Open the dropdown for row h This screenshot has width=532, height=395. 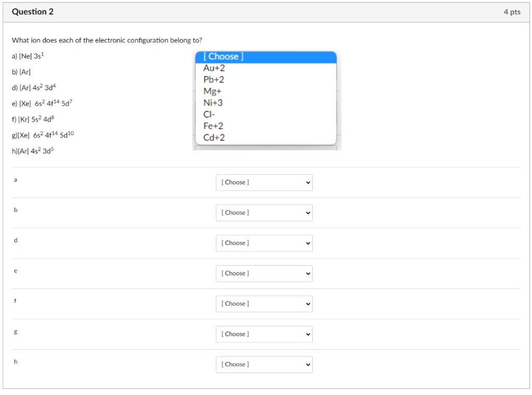click(x=264, y=364)
